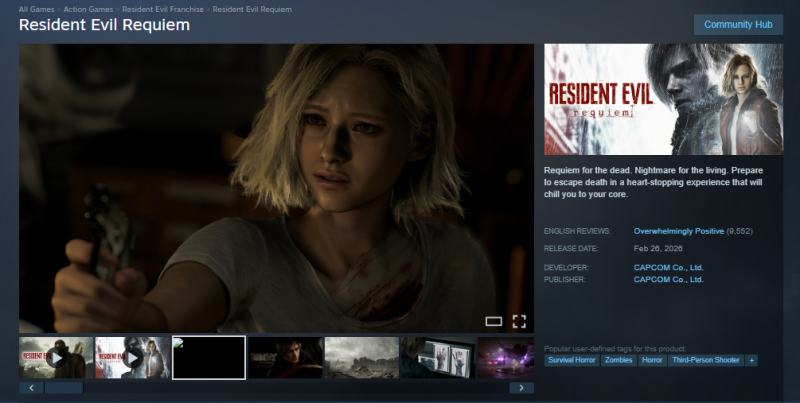This screenshot has height=403, width=800.
Task: Navigate to All Games breadcrumb
Action: pyautogui.click(x=37, y=9)
